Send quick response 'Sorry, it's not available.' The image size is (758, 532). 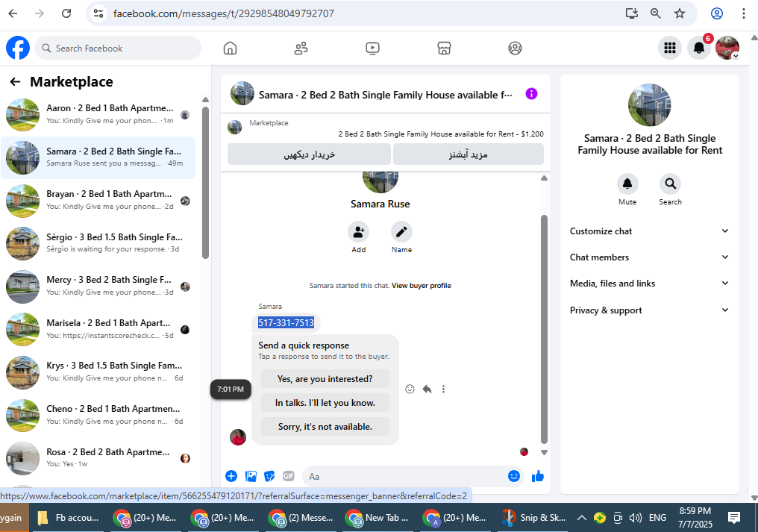pyautogui.click(x=325, y=427)
